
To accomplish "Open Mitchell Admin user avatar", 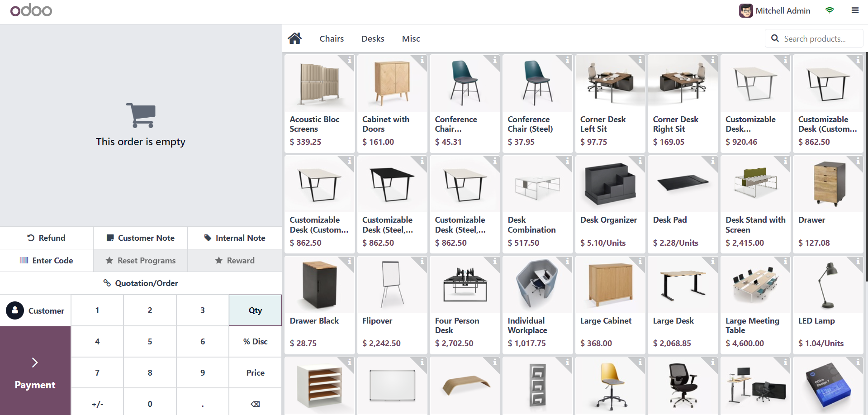I will [746, 10].
